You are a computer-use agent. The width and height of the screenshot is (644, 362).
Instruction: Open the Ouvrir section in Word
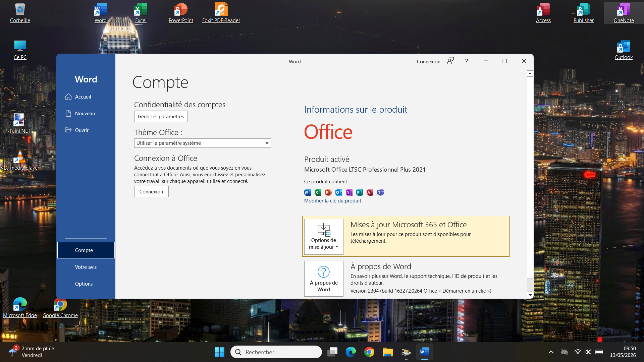[86, 130]
